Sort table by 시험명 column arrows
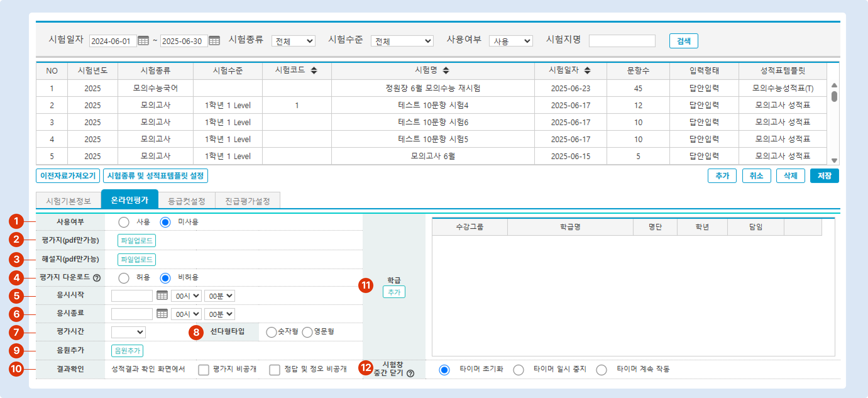This screenshot has width=868, height=398. [446, 70]
